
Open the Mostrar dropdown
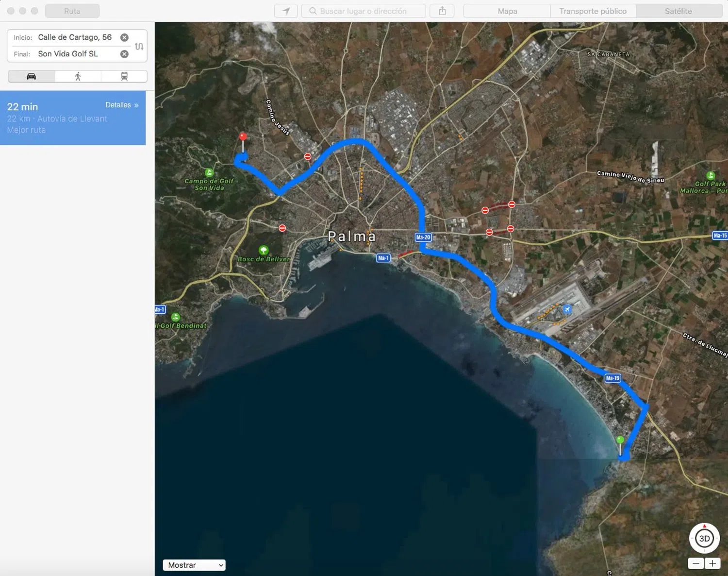click(x=194, y=565)
